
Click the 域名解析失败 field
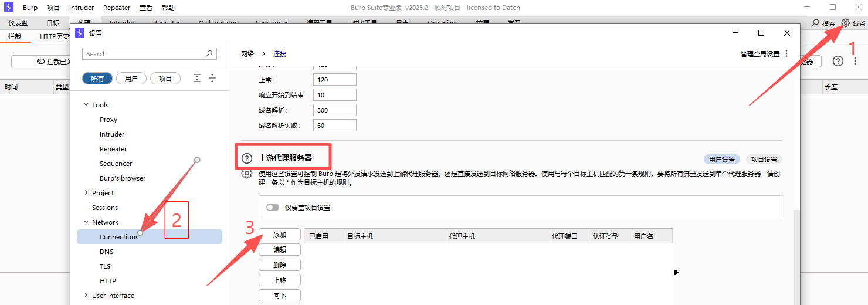tap(335, 126)
